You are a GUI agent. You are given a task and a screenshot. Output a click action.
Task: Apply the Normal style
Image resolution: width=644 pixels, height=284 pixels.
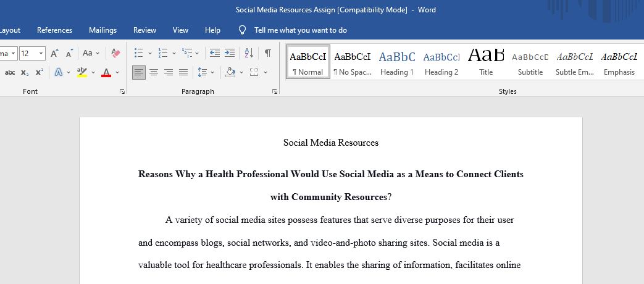tap(308, 62)
